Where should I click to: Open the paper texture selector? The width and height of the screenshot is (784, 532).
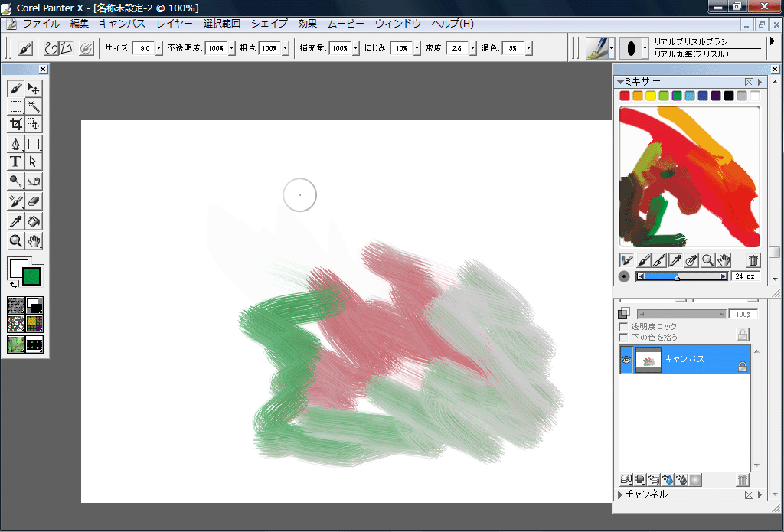click(x=16, y=305)
